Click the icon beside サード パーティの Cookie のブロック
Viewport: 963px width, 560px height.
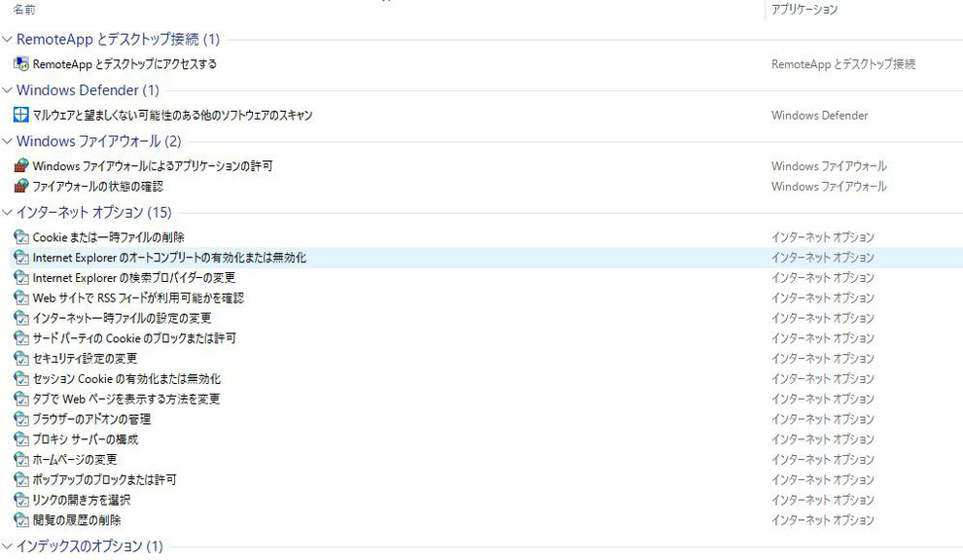20,338
